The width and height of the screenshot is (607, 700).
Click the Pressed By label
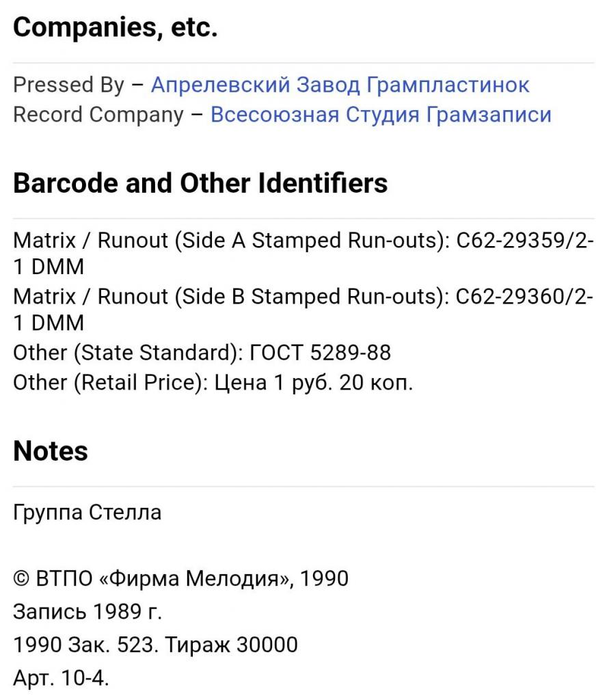pos(69,85)
